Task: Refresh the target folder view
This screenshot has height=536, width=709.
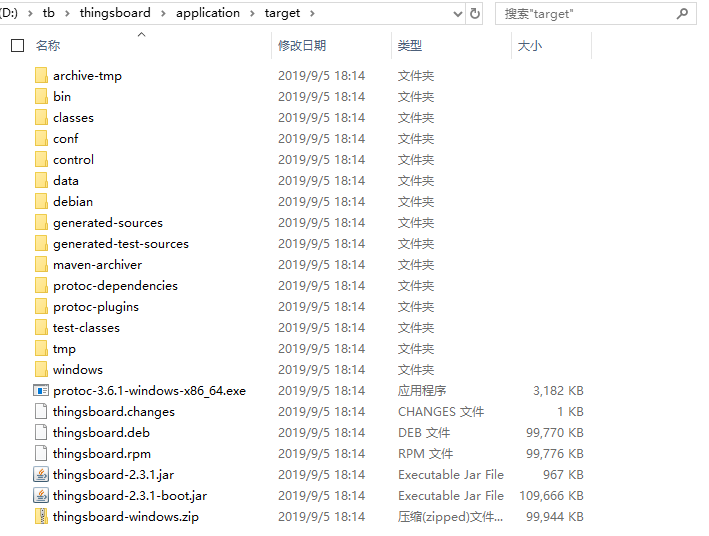Action: pos(474,14)
